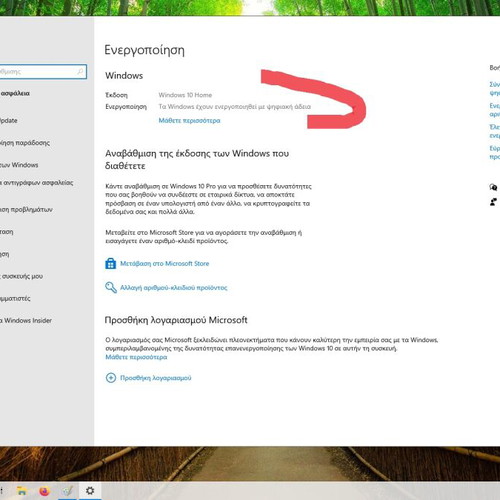
Task: Click the Αναβάθμιση της έκδοσης των Windows heading
Action: (197, 159)
